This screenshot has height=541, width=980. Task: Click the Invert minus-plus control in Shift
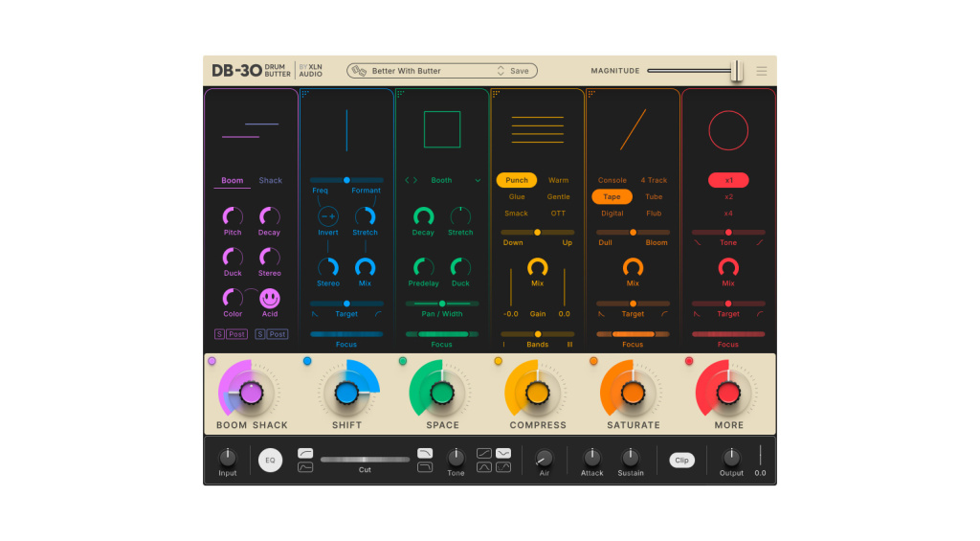pyautogui.click(x=328, y=216)
